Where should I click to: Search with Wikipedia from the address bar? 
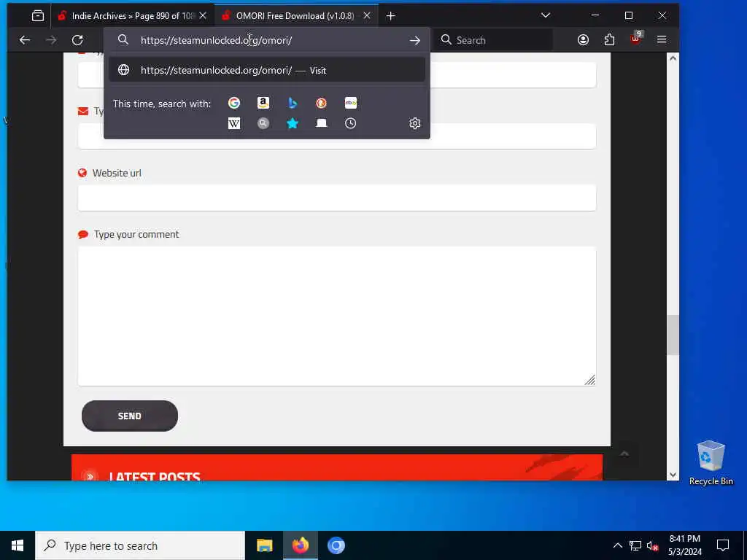(x=234, y=123)
